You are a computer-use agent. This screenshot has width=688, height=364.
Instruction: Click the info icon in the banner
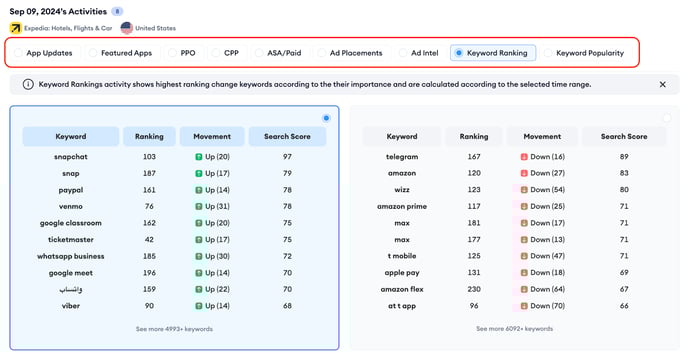pyautogui.click(x=28, y=84)
